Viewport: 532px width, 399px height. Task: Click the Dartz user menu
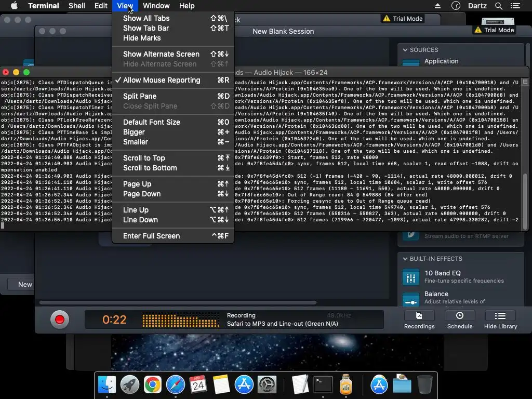tap(477, 6)
